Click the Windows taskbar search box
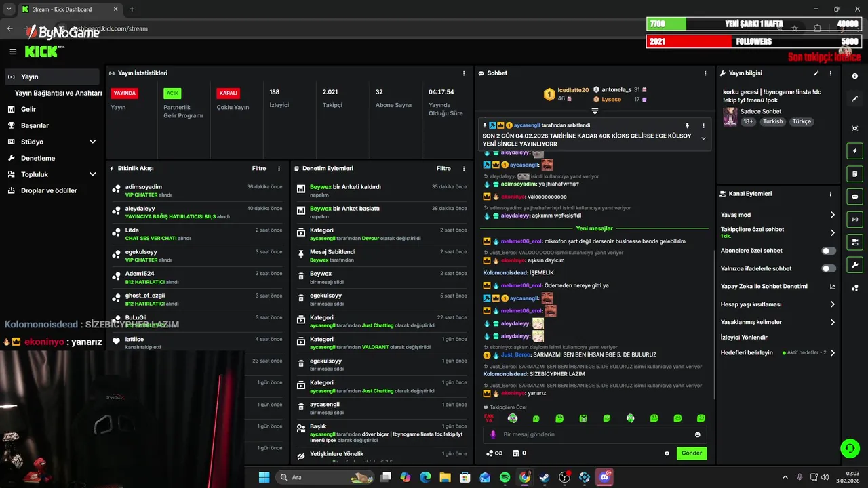 coord(325,477)
